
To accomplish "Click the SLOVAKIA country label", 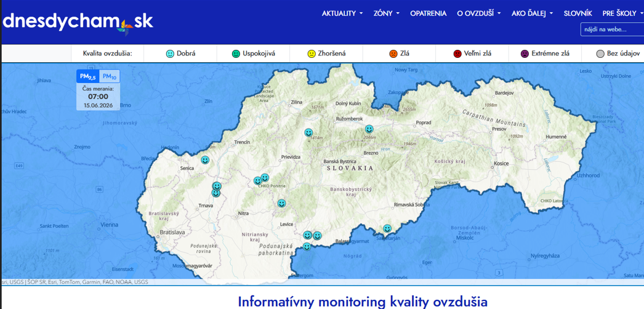I will point(350,168).
